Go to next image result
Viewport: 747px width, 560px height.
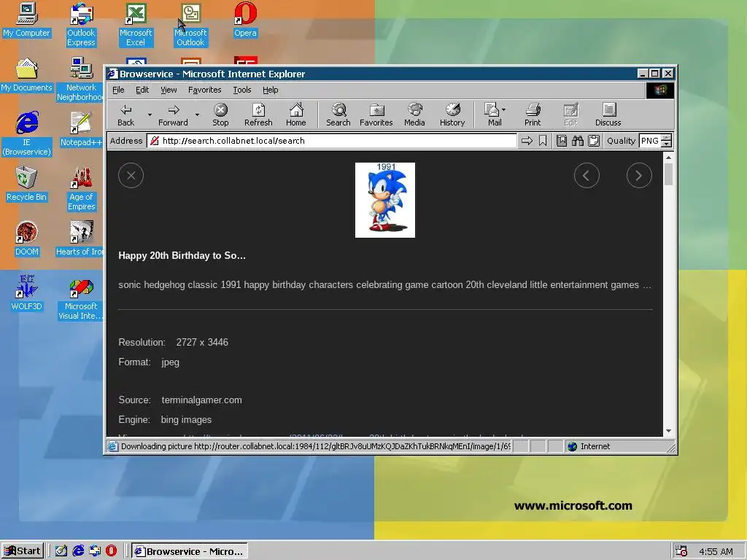click(x=639, y=176)
